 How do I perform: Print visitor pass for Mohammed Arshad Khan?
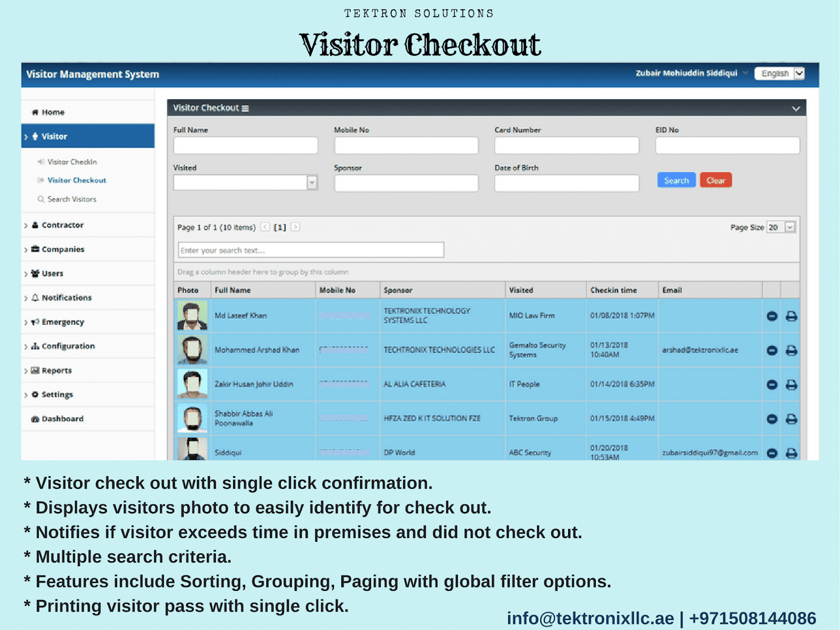(791, 350)
